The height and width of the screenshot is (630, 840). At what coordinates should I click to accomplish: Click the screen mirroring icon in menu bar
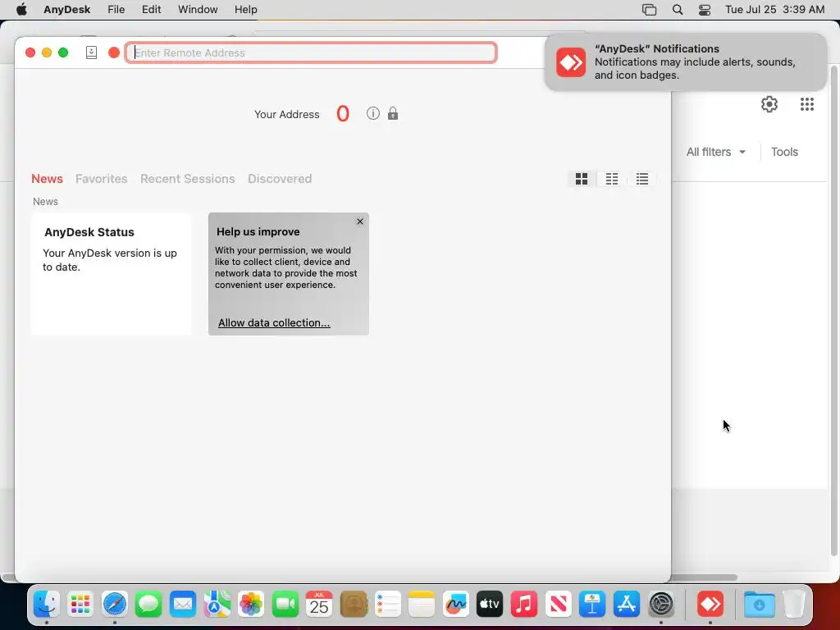point(650,10)
